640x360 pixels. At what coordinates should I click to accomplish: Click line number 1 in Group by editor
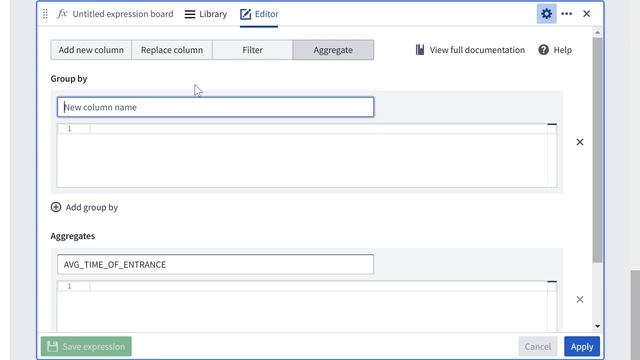[69, 129]
